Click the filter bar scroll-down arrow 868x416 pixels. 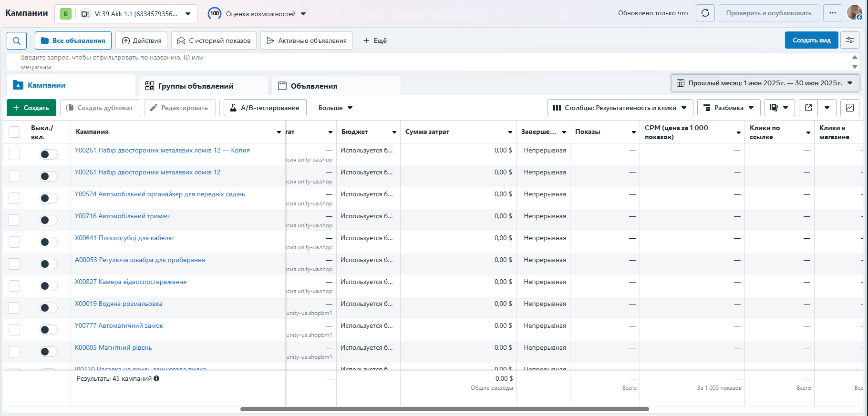coord(855,67)
